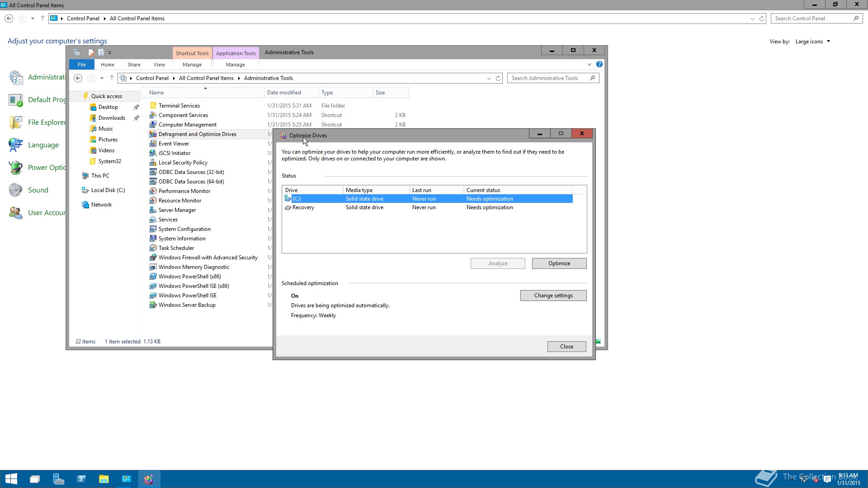Open the Home ribbon tab

108,65
